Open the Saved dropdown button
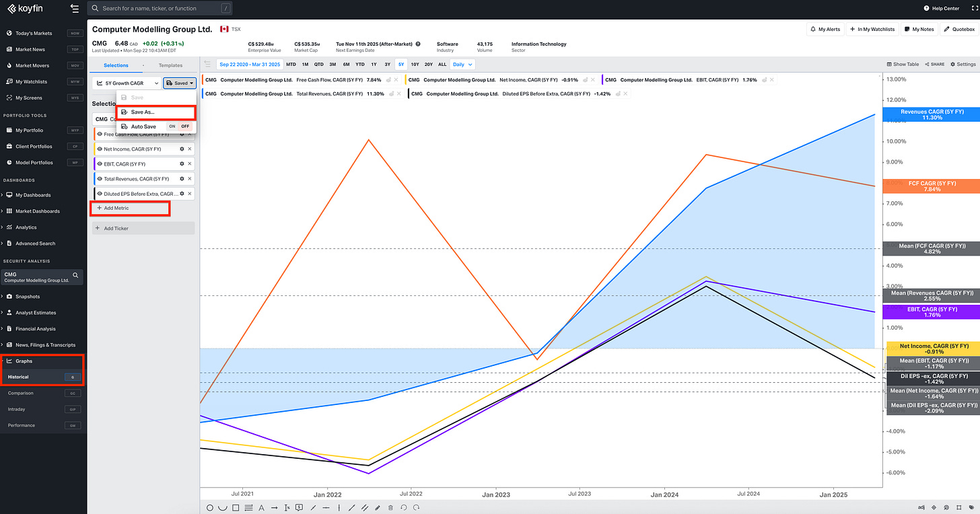 click(x=180, y=83)
